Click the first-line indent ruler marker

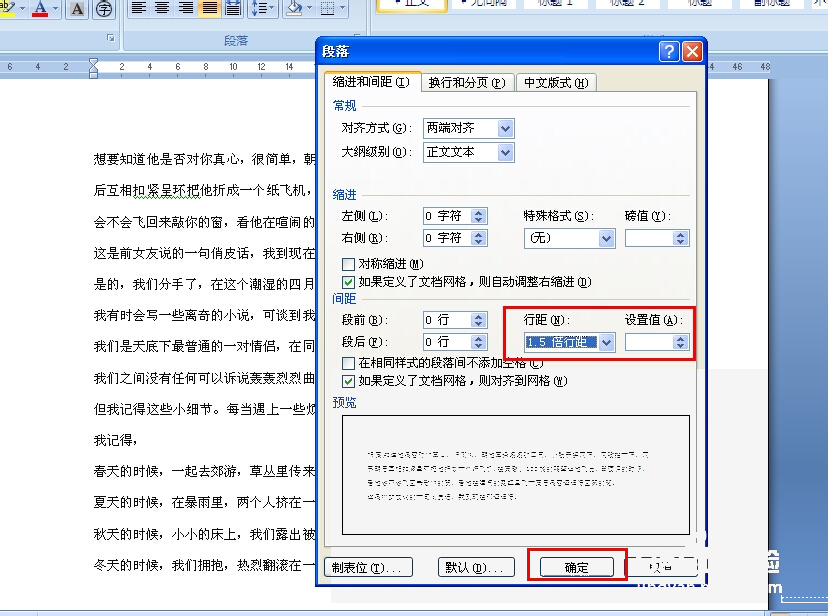[x=93, y=63]
